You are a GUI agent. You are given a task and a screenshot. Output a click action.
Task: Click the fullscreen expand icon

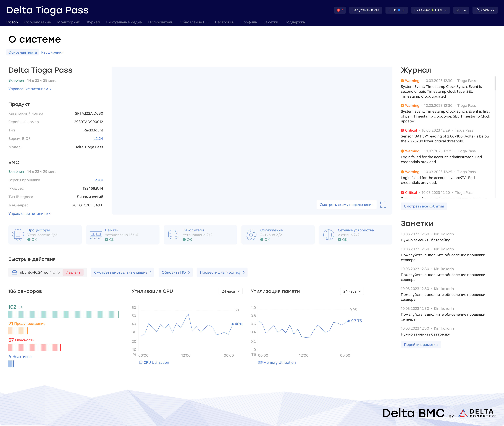pos(383,205)
